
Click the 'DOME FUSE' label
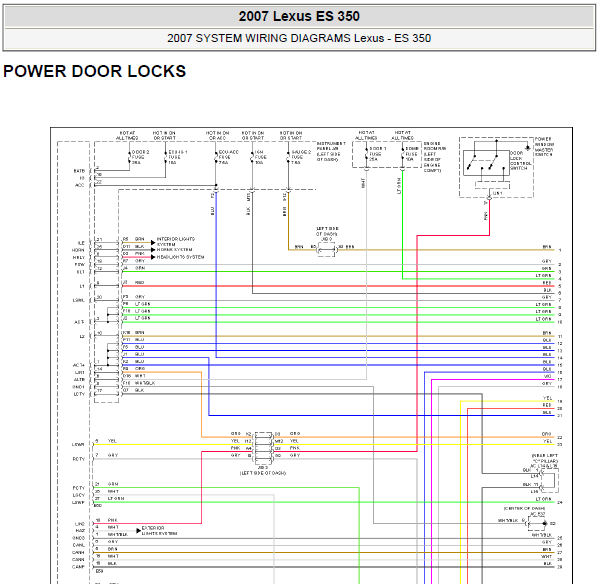412,154
